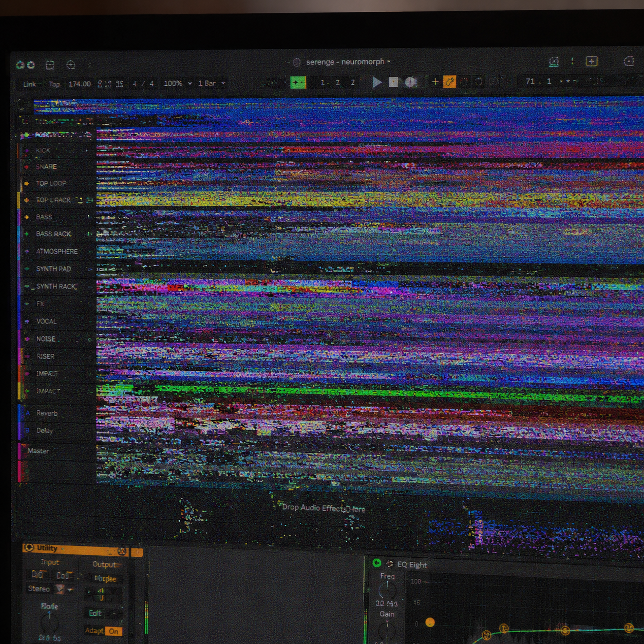Click the Link button
This screenshot has width=644, height=644.
[x=29, y=84]
